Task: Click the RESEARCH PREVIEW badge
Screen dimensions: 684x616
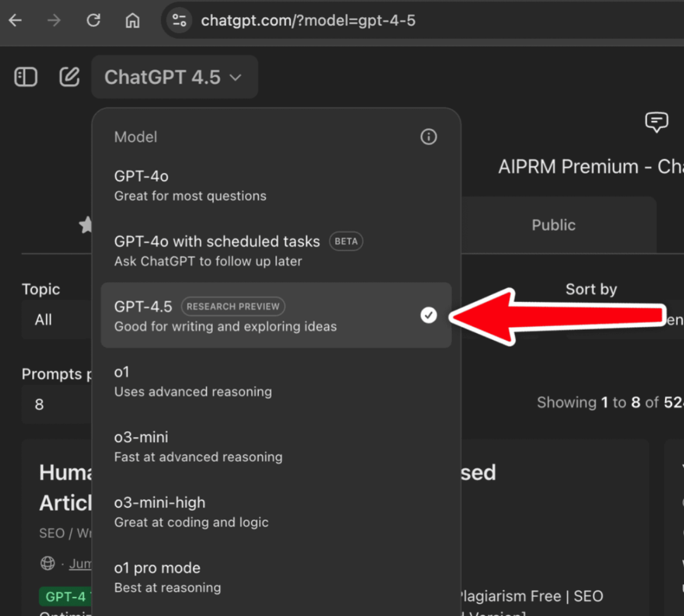Action: pos(233,306)
